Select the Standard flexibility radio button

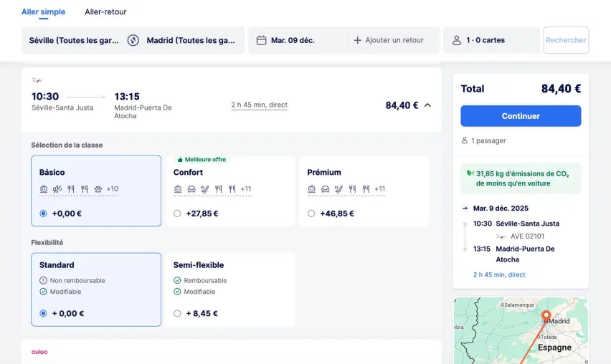43,313
